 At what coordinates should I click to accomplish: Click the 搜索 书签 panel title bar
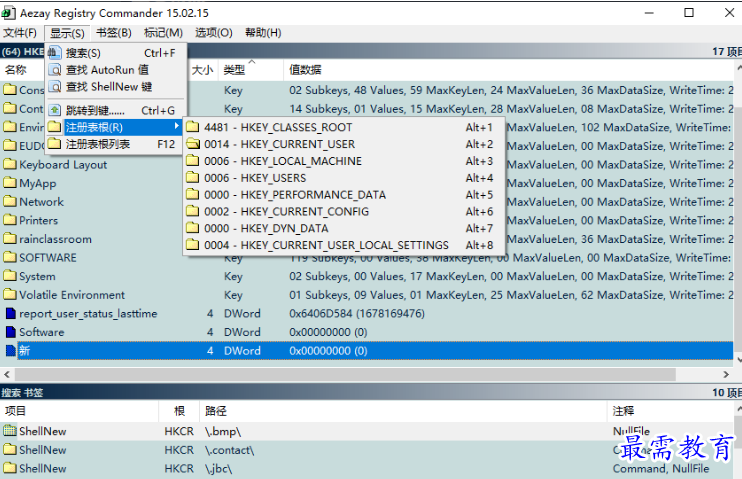pos(371,392)
